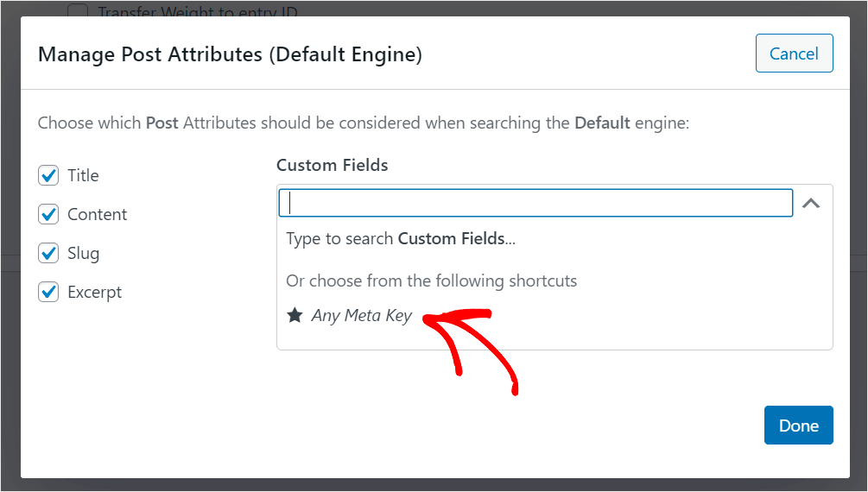The image size is (868, 492).
Task: Select the Any Meta Key shortcut
Action: 362,315
